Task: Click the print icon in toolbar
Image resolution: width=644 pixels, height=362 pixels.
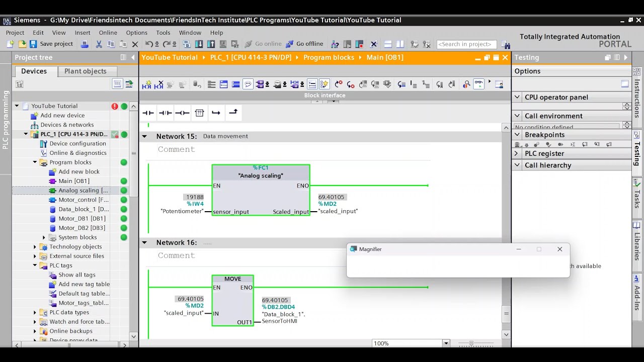Action: tap(85, 44)
